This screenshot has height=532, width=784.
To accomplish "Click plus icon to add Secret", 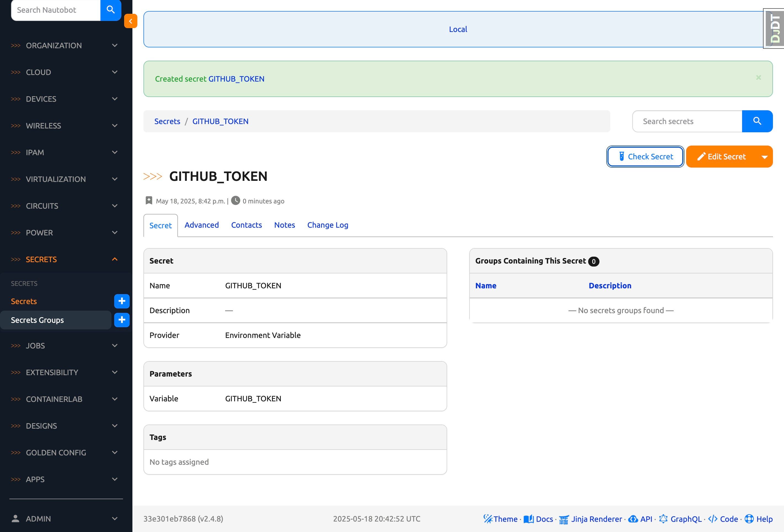I will [x=122, y=301].
